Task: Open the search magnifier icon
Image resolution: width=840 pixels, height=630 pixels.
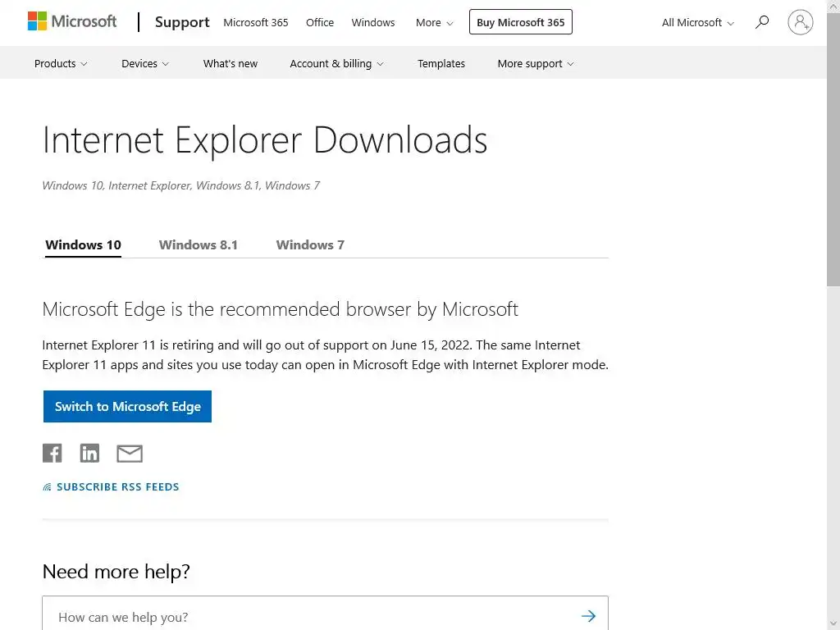Action: tap(762, 22)
